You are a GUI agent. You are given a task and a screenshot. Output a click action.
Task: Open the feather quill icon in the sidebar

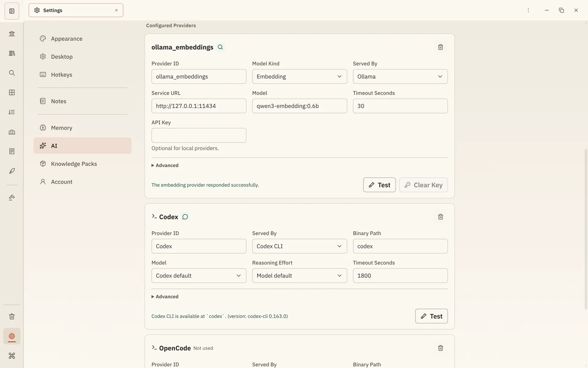coord(12,171)
